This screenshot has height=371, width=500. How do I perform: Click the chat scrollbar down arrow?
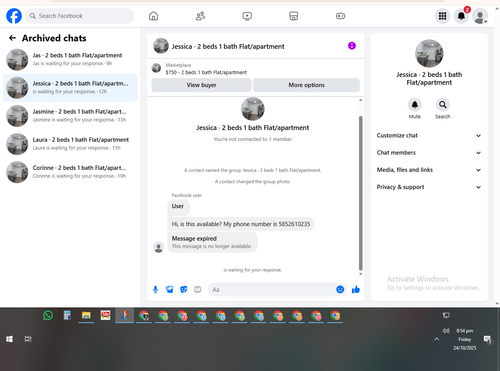[360, 274]
